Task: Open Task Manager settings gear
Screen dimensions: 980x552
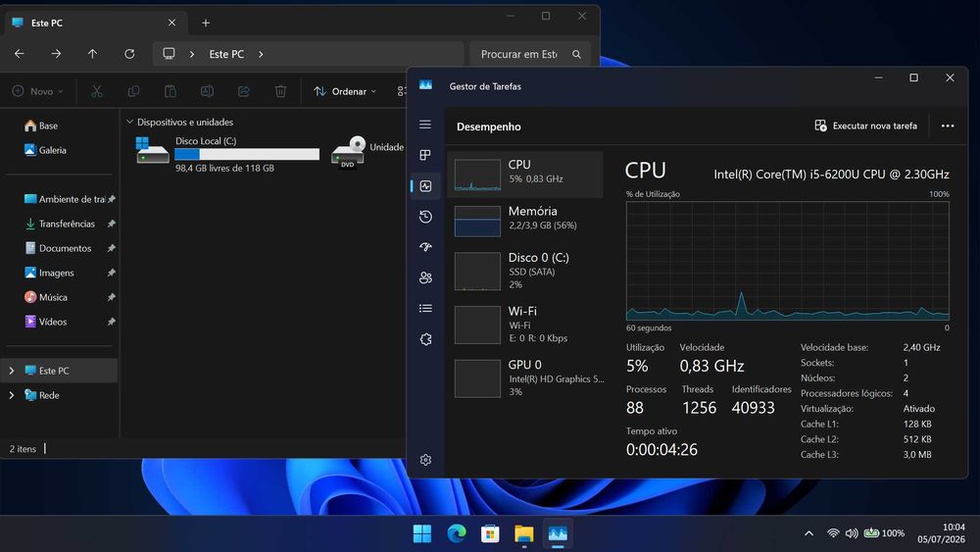Action: pyautogui.click(x=425, y=460)
